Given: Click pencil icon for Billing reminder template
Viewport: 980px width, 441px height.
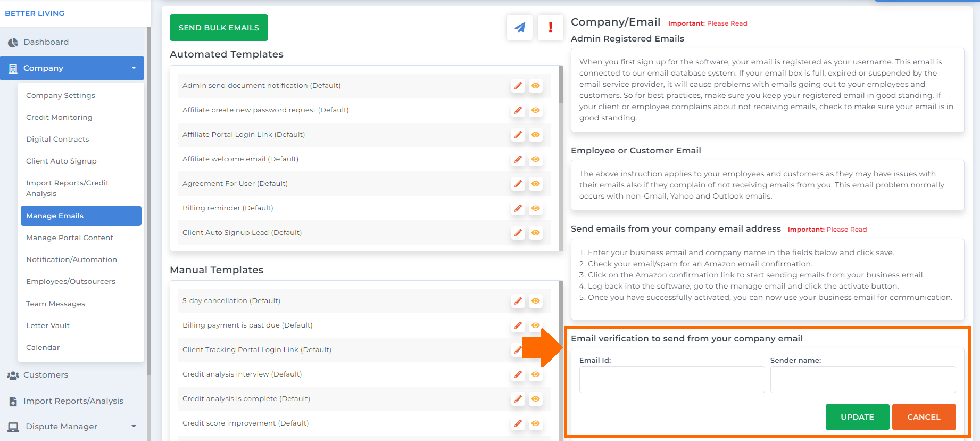Looking at the screenshot, I should (518, 208).
